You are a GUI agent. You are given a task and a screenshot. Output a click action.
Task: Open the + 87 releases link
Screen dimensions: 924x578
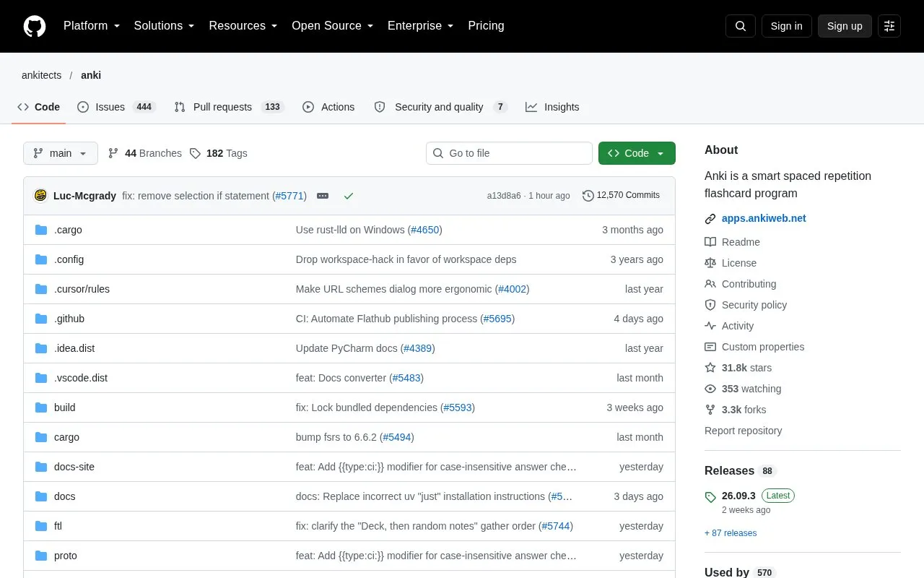(x=731, y=533)
